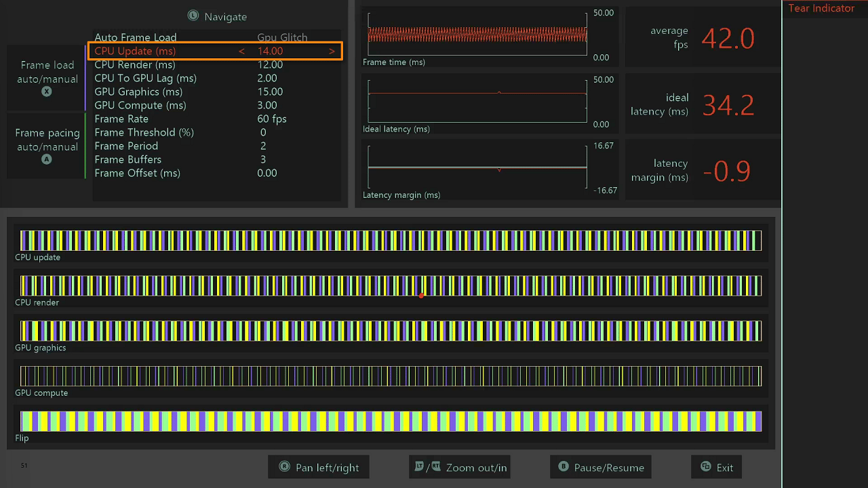
Task: Click the average fps value 42.0
Action: pyautogui.click(x=728, y=39)
